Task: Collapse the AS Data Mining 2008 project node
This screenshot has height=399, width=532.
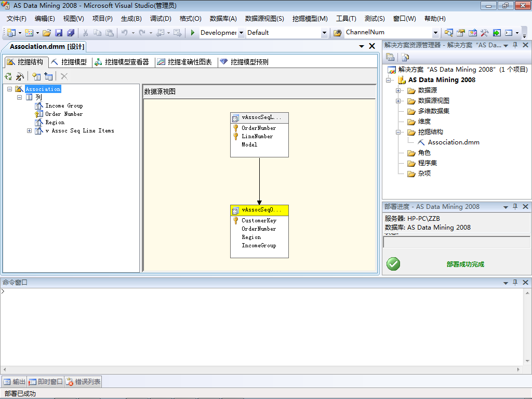Action: click(x=388, y=81)
